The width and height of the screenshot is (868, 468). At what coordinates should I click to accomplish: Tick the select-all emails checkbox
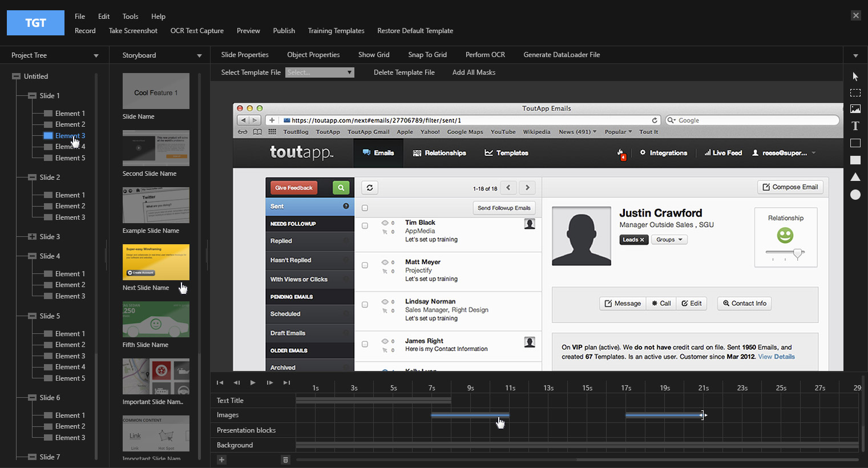[x=365, y=208]
